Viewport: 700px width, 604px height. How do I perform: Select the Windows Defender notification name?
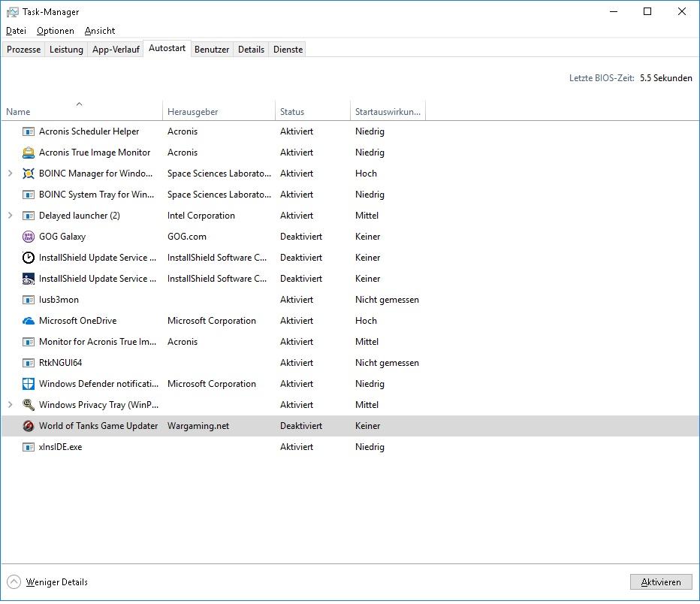click(98, 384)
